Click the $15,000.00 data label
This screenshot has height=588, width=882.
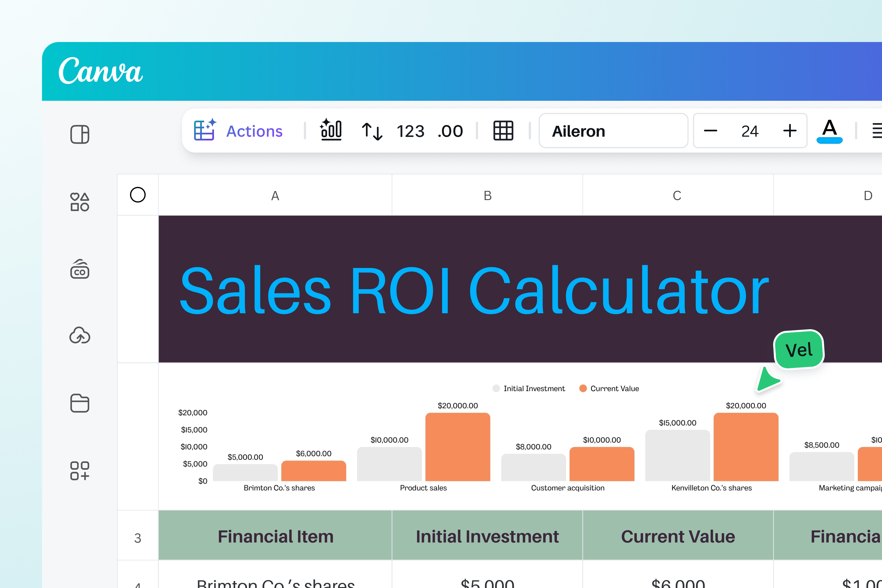click(678, 423)
